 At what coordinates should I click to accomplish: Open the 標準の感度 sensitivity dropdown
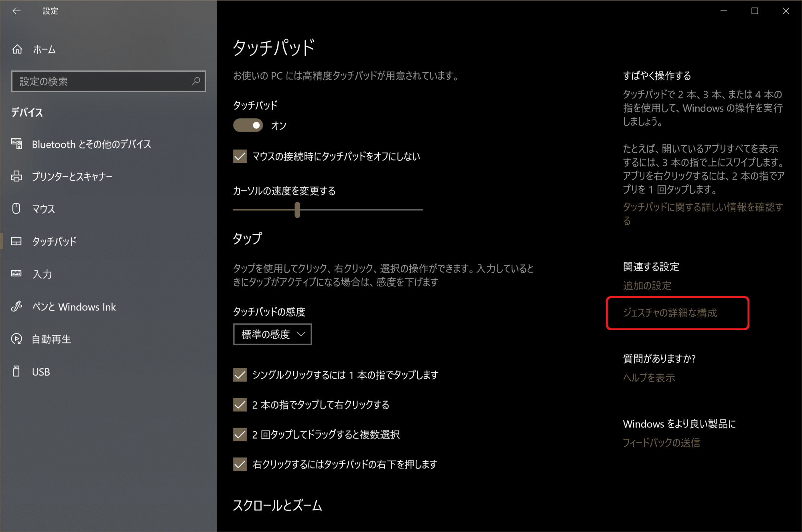coord(272,334)
